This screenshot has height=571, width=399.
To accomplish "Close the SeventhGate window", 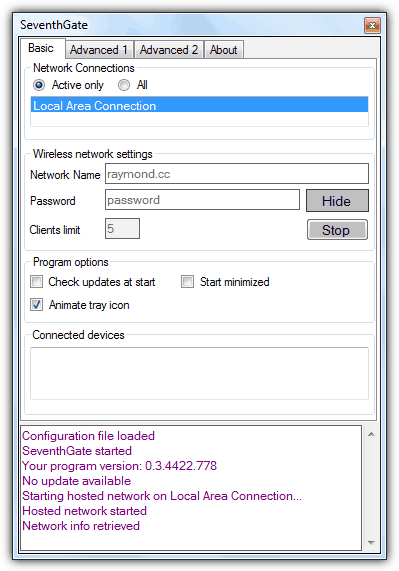I will click(372, 25).
